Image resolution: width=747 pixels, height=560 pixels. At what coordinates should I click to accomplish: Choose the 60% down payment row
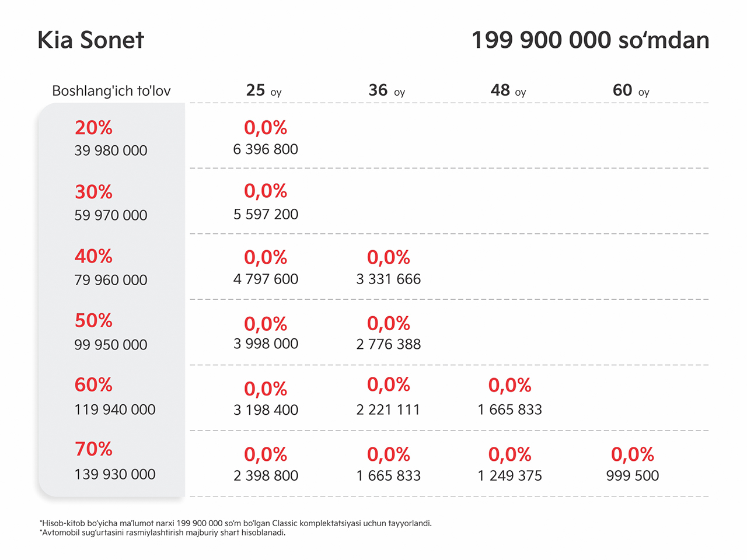tap(373, 398)
